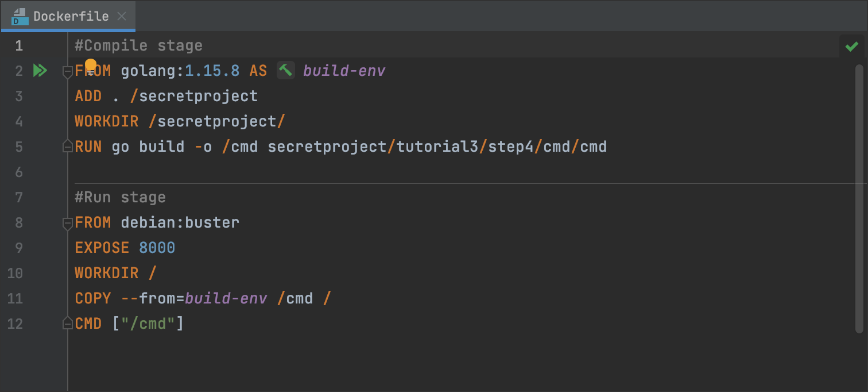This screenshot has width=868, height=392.
Task: Open the yellow intention lightbulb
Action: pyautogui.click(x=91, y=66)
